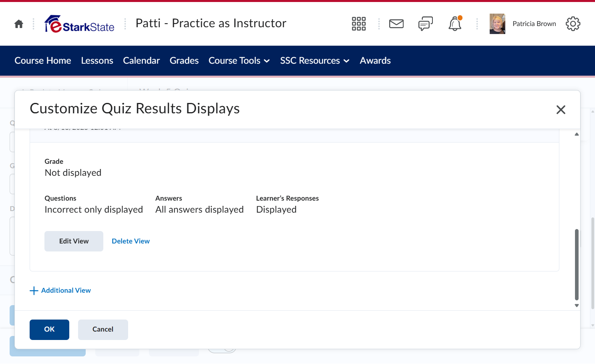The image size is (595, 364).
Task: Close the Customize Quiz Results dialog
Action: [x=561, y=109]
